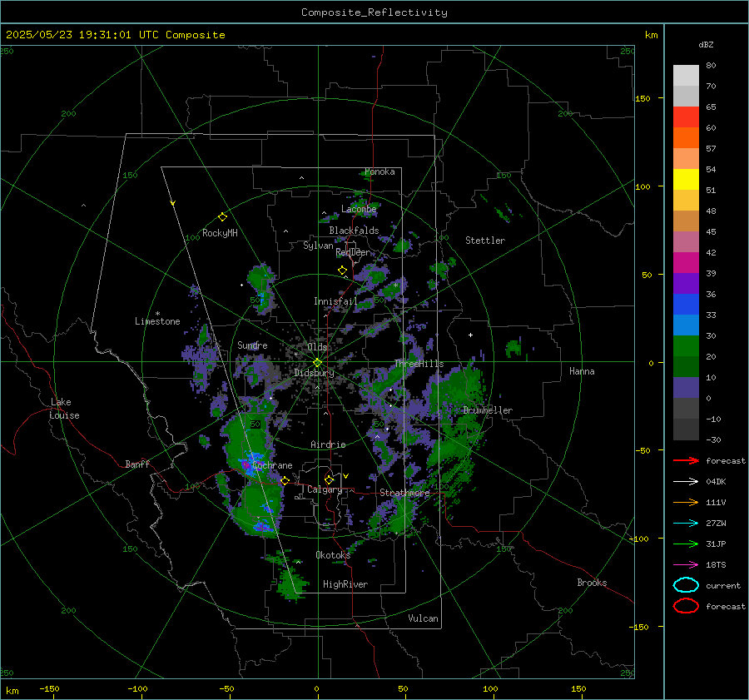Click the orange 111V arrow in legend

pyautogui.click(x=686, y=502)
